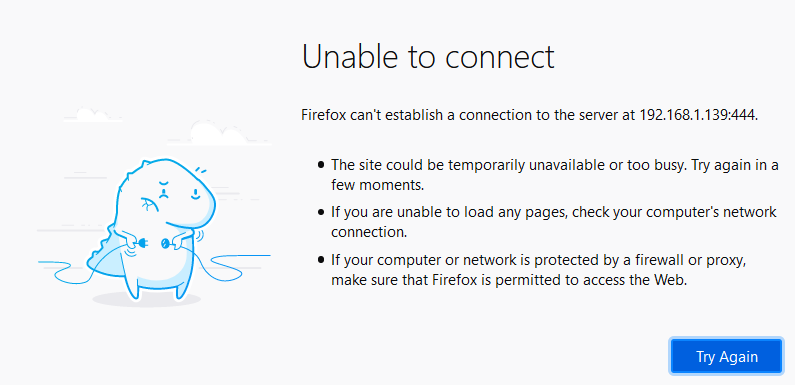Click the gray shadow beneath the dinosaur
795x385 pixels.
point(146,299)
